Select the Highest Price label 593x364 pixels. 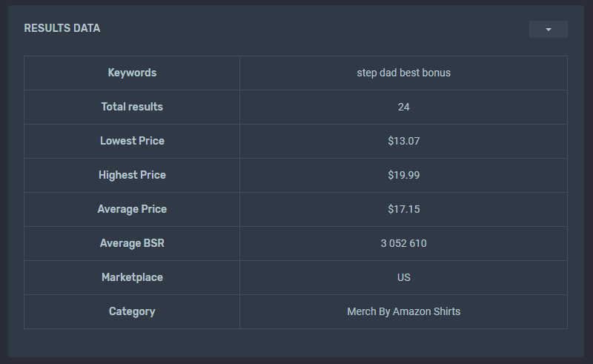[x=132, y=175]
